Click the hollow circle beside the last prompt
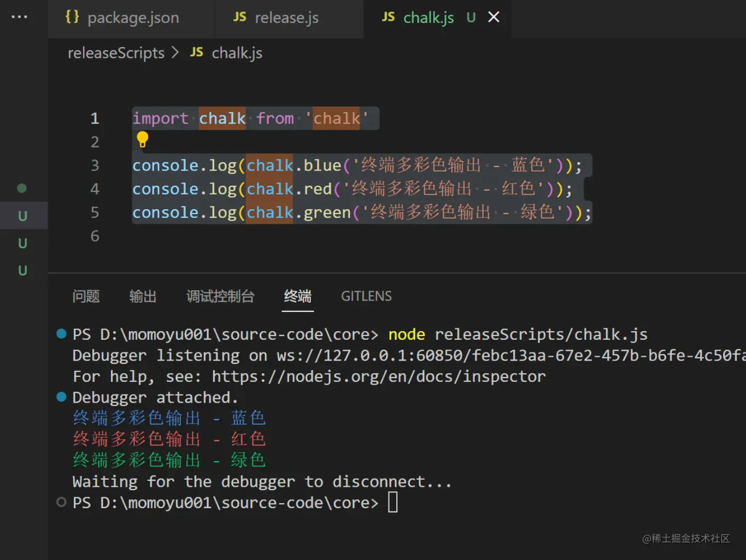 (x=61, y=503)
